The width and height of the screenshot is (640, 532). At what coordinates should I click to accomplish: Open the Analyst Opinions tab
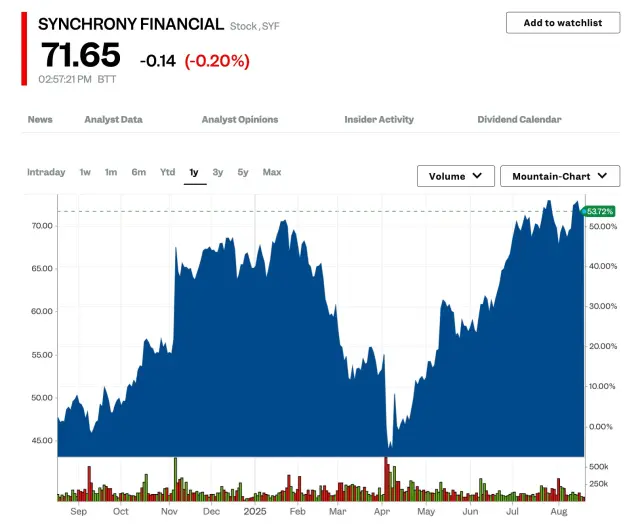[x=240, y=120]
